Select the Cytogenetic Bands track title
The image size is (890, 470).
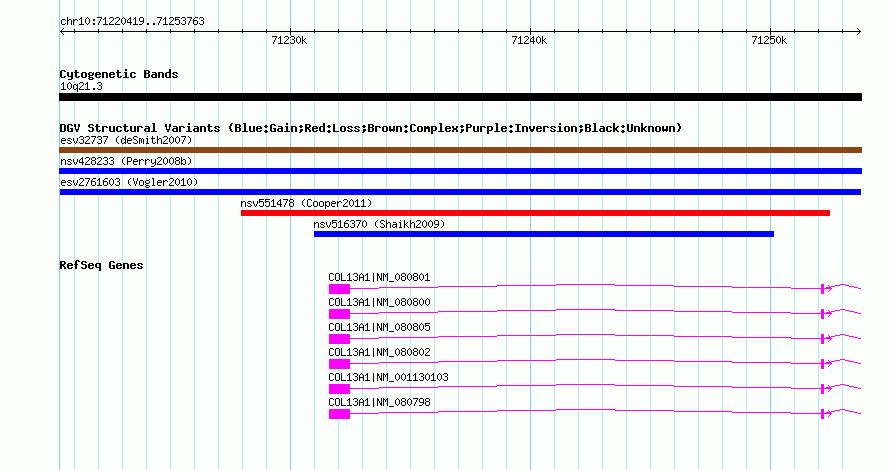pyautogui.click(x=119, y=74)
